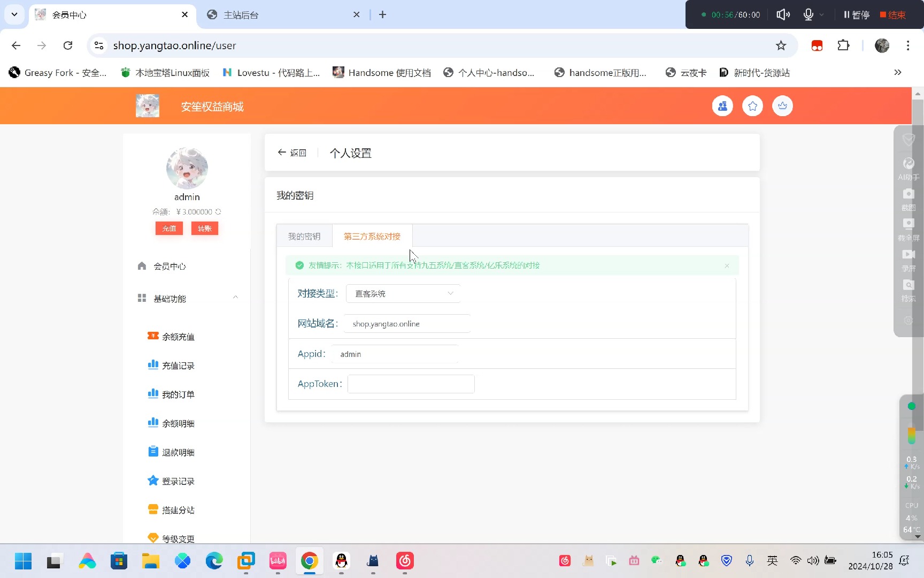Click the crown VIP icon in header
The height and width of the screenshot is (578, 924).
782,105
